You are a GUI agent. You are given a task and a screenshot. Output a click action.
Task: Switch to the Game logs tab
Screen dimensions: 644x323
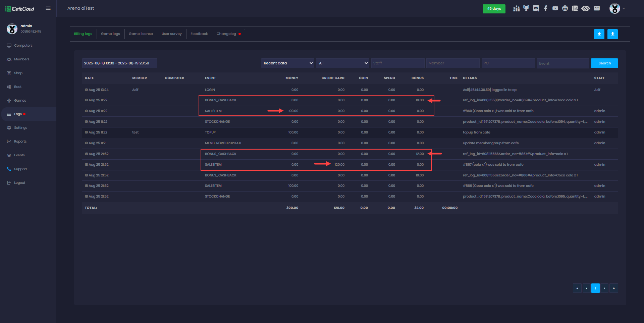pyautogui.click(x=110, y=34)
